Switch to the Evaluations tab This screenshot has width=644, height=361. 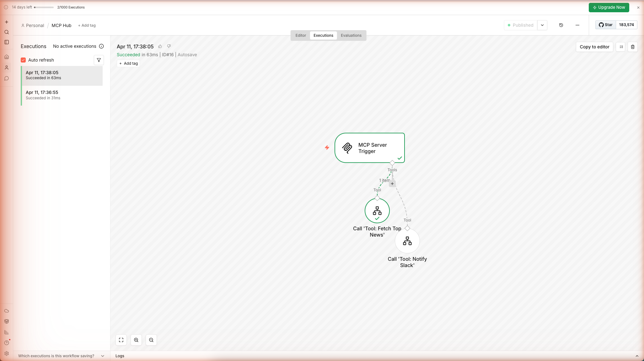[351, 36]
